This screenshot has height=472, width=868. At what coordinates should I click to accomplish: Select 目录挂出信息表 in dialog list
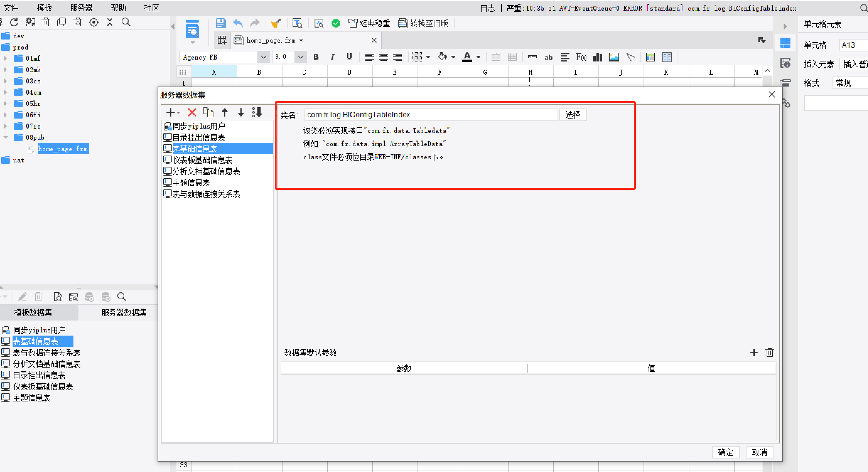click(x=198, y=137)
